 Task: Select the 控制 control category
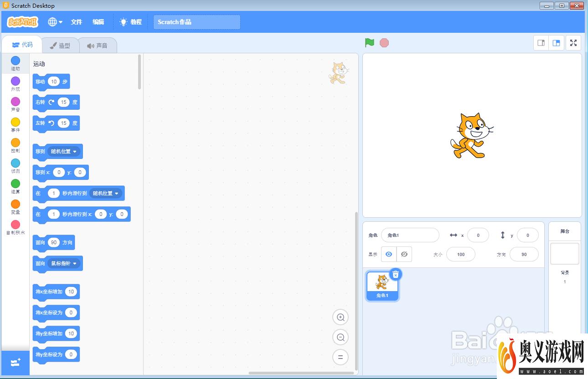pos(15,145)
